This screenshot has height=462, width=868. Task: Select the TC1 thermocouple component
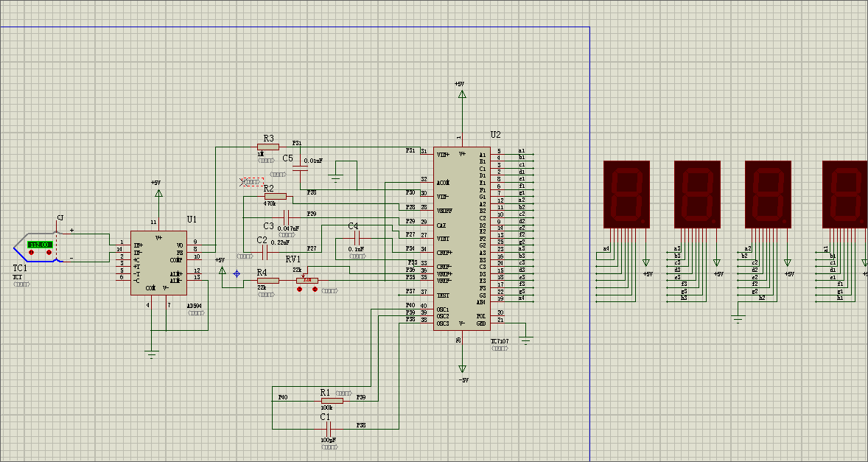coord(22,248)
